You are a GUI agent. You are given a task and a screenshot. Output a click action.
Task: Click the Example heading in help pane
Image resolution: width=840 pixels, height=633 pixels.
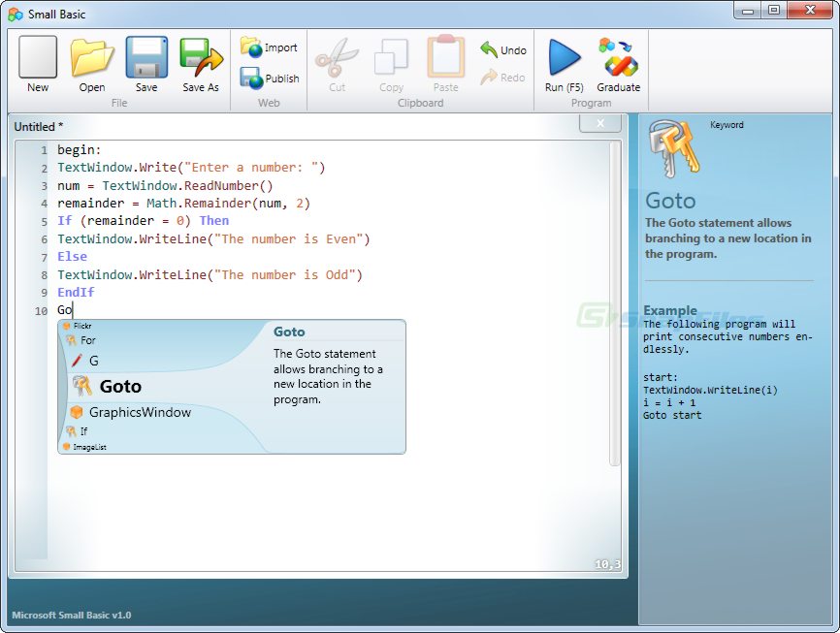click(670, 310)
